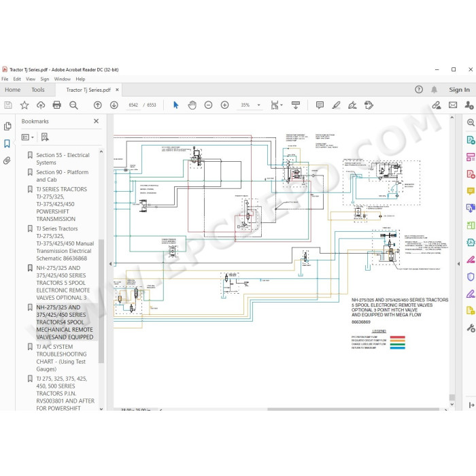This screenshot has height=476, width=476.
Task: Open 5 Spool Electronic Remote Valves bookmark
Action: pos(63,283)
